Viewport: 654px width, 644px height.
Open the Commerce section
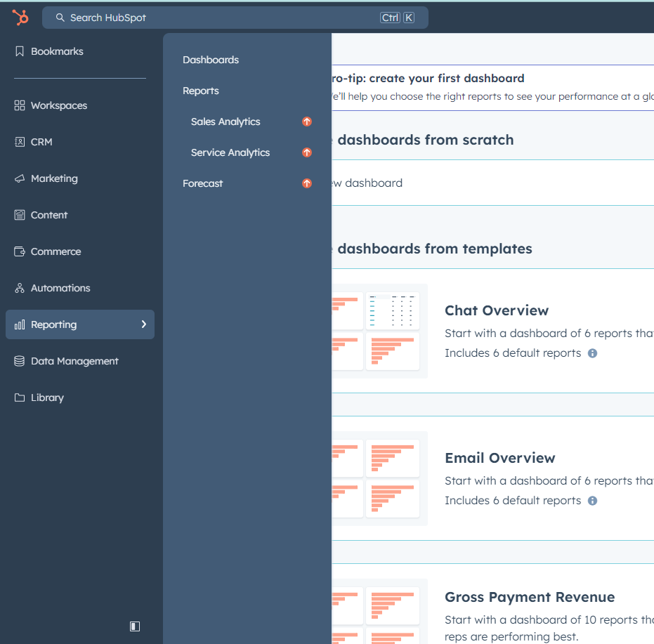point(56,251)
